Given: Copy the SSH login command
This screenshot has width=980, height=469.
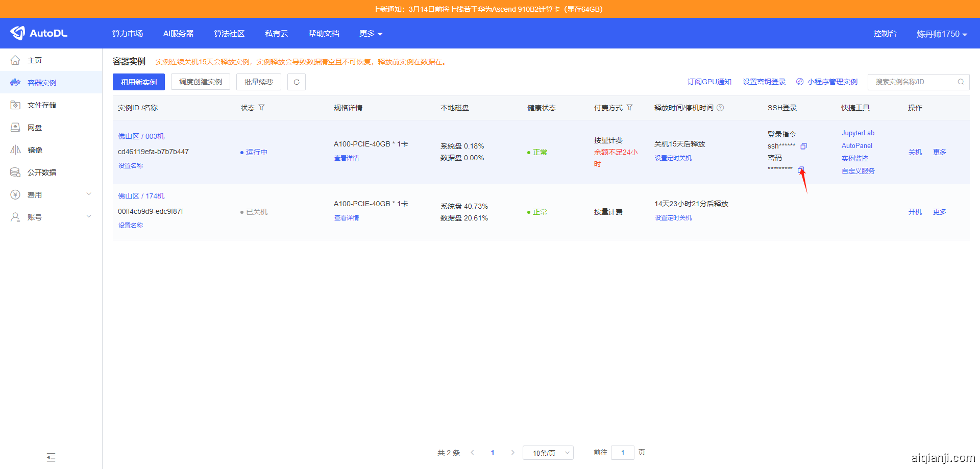Looking at the screenshot, I should click(803, 146).
